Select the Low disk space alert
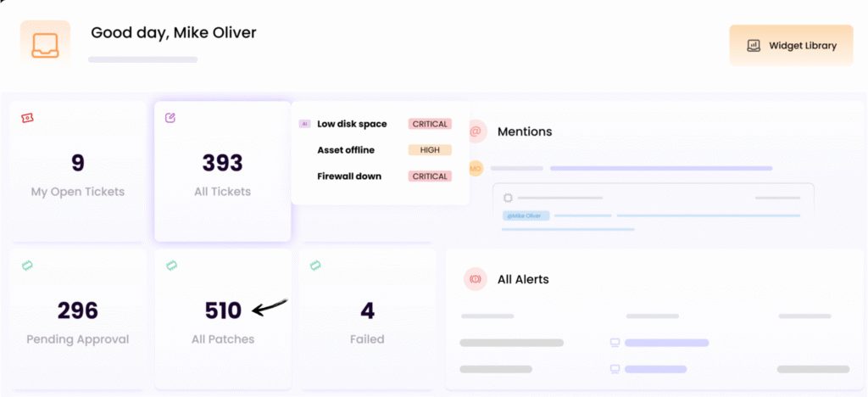This screenshot has width=868, height=397. pos(352,124)
